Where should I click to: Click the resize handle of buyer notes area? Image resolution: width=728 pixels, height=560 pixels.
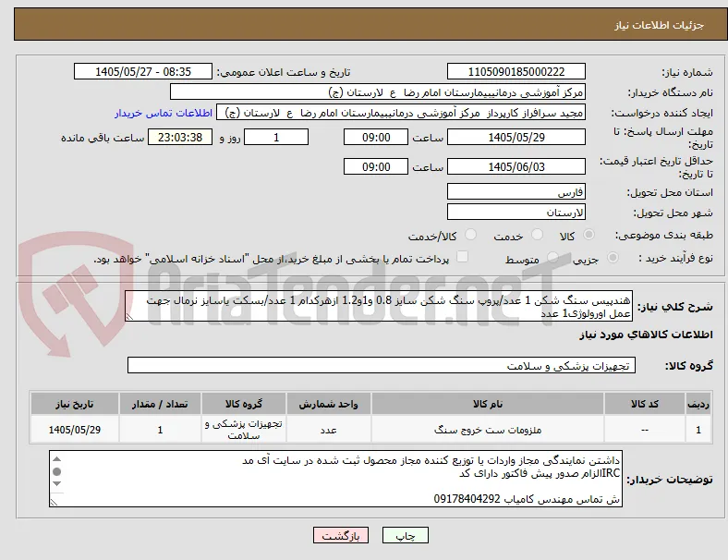54,502
